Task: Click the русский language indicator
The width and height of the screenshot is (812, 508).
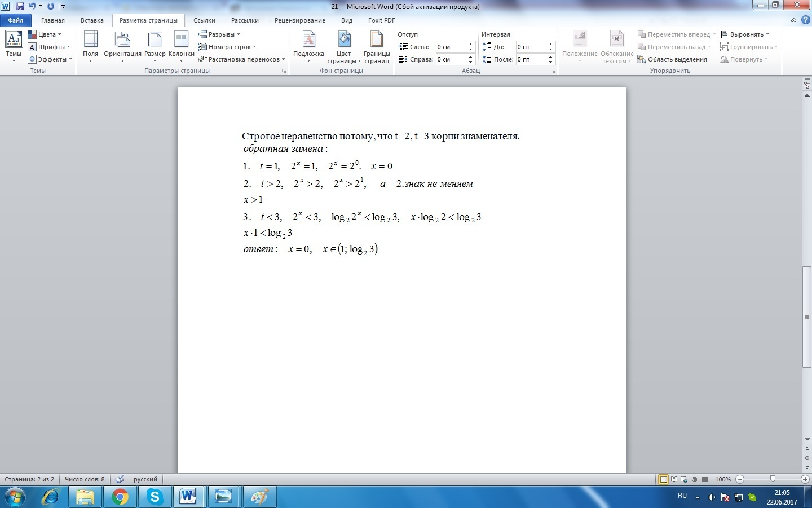Action: pyautogui.click(x=145, y=479)
